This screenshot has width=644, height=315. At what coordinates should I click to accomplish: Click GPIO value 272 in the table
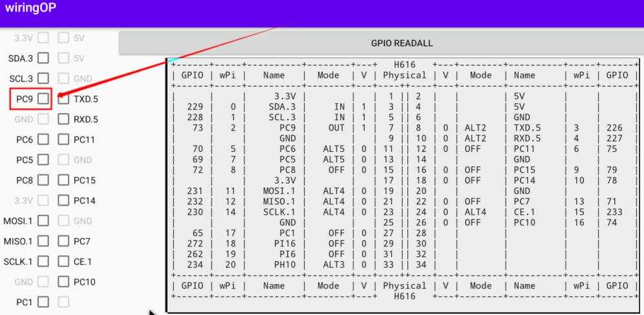[195, 244]
